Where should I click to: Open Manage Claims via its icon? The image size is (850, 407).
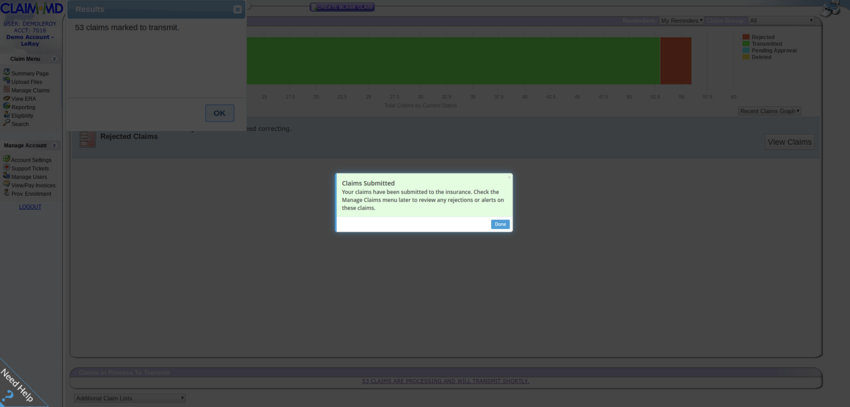coord(6,90)
